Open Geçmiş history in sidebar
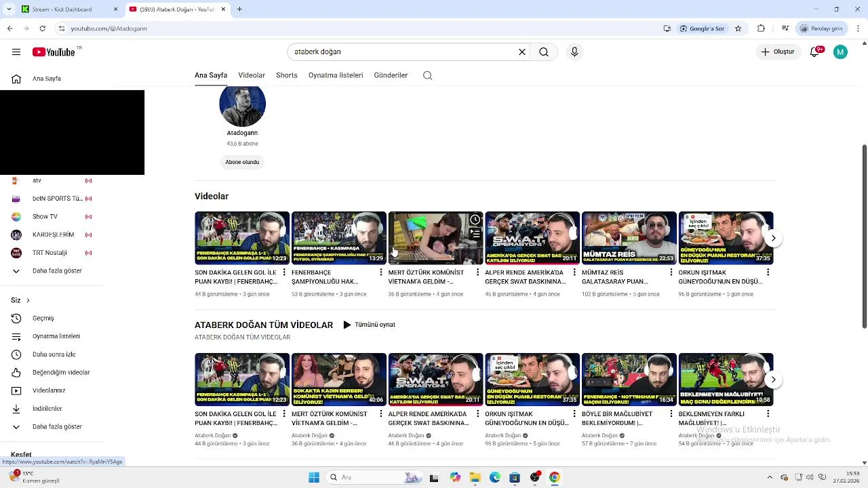This screenshot has width=868, height=488. pos(43,319)
